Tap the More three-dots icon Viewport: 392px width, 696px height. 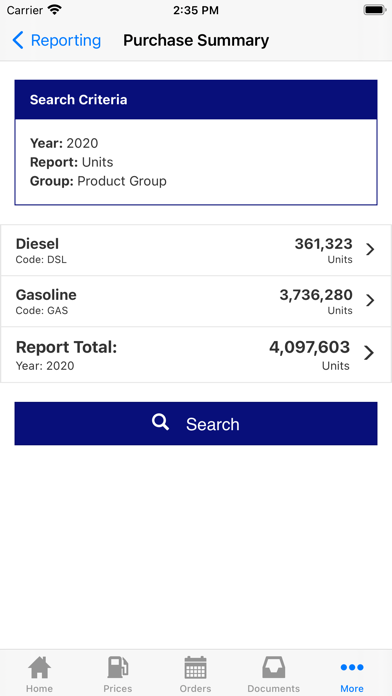352,667
